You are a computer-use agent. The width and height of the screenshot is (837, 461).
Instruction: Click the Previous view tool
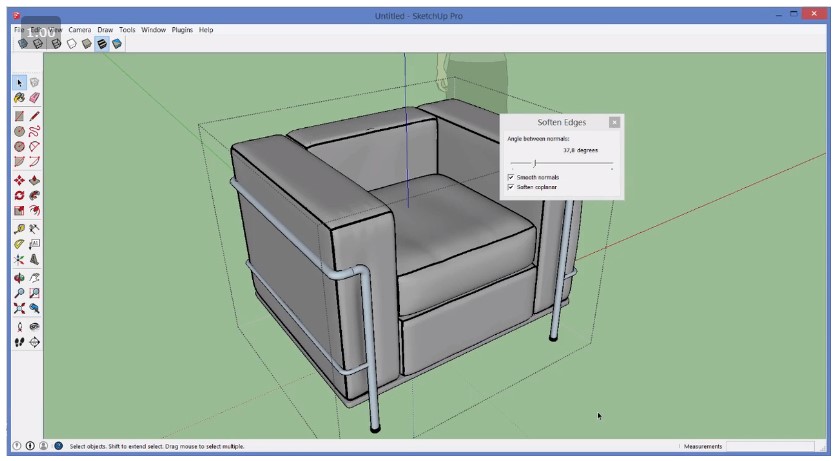coord(35,308)
